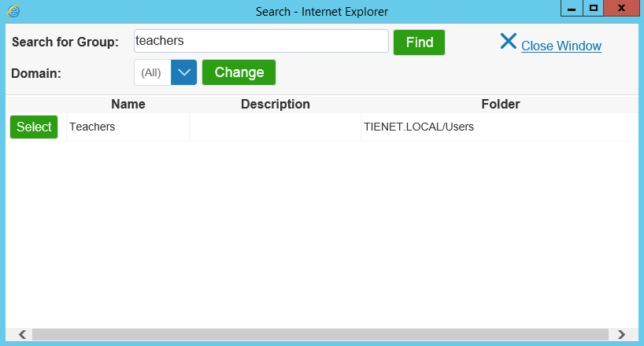The image size is (644, 346).
Task: Click the (All) value in Domain selector
Action: point(151,72)
